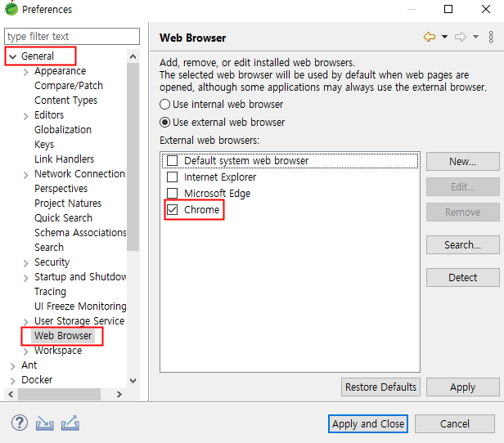Uncheck the Chrome checkbox

[x=173, y=209]
